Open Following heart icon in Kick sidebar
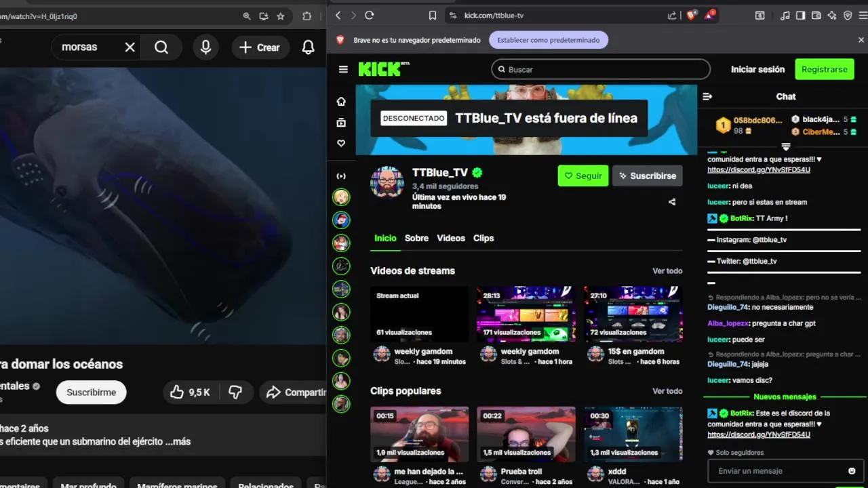Screen dimensions: 868x488 pyautogui.click(x=341, y=144)
